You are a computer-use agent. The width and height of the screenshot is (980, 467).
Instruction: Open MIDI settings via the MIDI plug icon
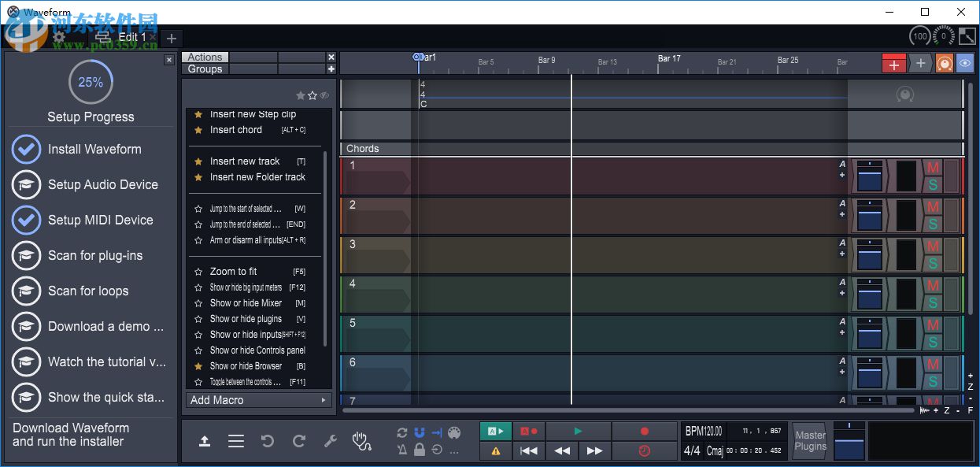coord(454,432)
